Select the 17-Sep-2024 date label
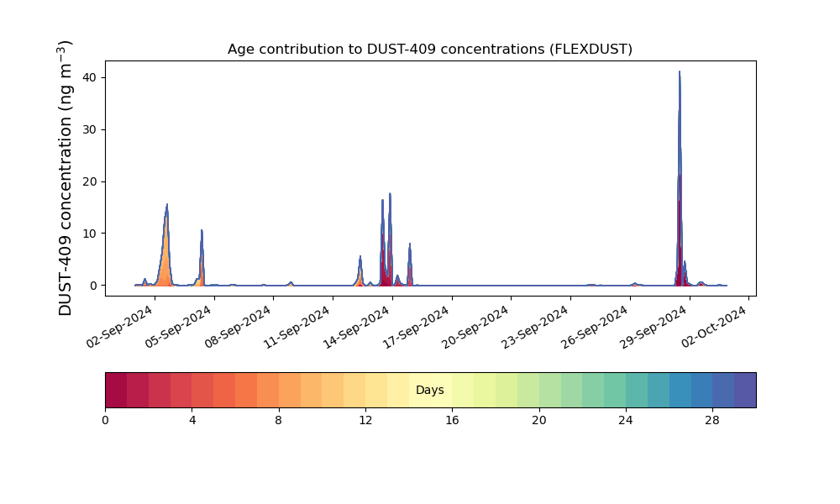The height and width of the screenshot is (504, 840). 417,328
